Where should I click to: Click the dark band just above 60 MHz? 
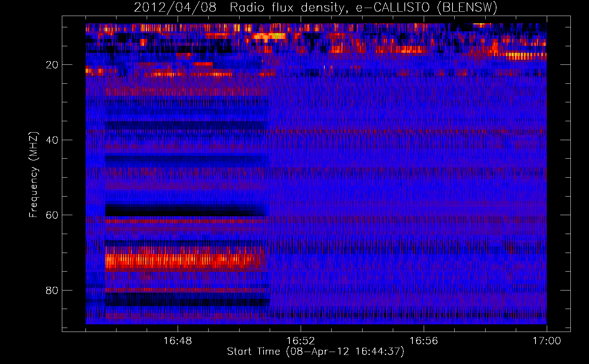(186, 210)
